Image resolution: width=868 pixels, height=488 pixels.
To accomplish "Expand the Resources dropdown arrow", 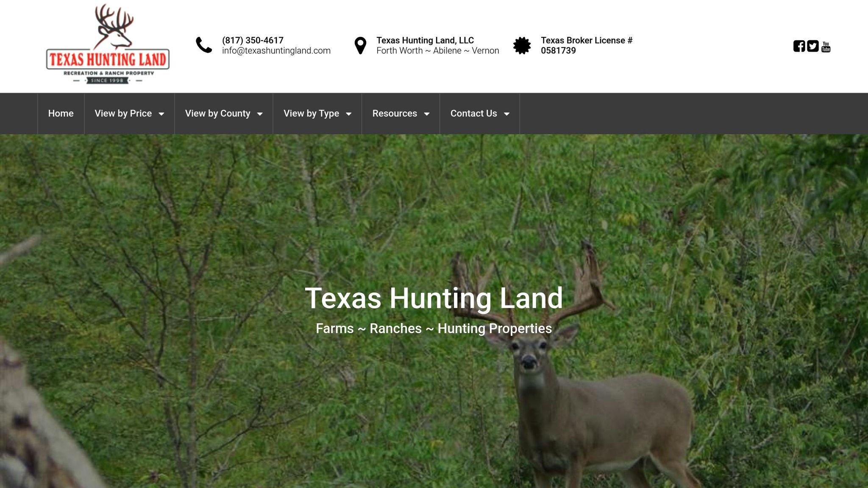I will pos(427,114).
